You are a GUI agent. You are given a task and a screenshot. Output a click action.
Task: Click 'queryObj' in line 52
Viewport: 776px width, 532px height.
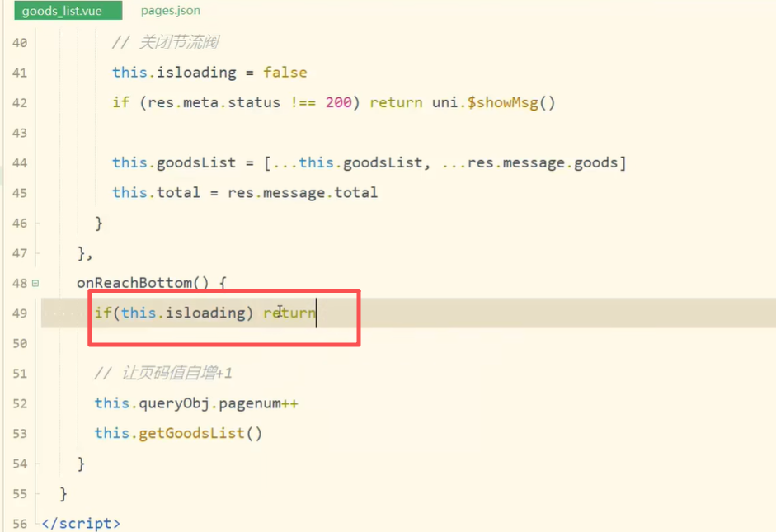174,403
